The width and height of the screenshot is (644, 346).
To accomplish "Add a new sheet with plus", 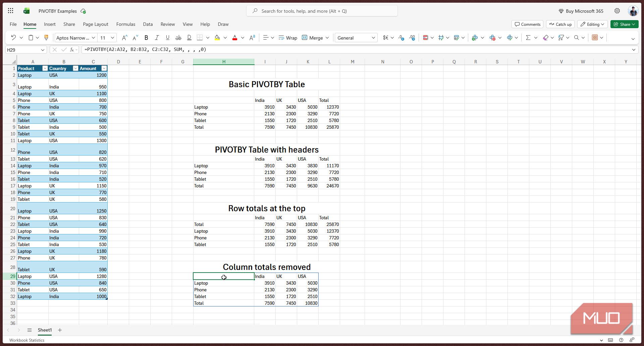I will (x=60, y=330).
